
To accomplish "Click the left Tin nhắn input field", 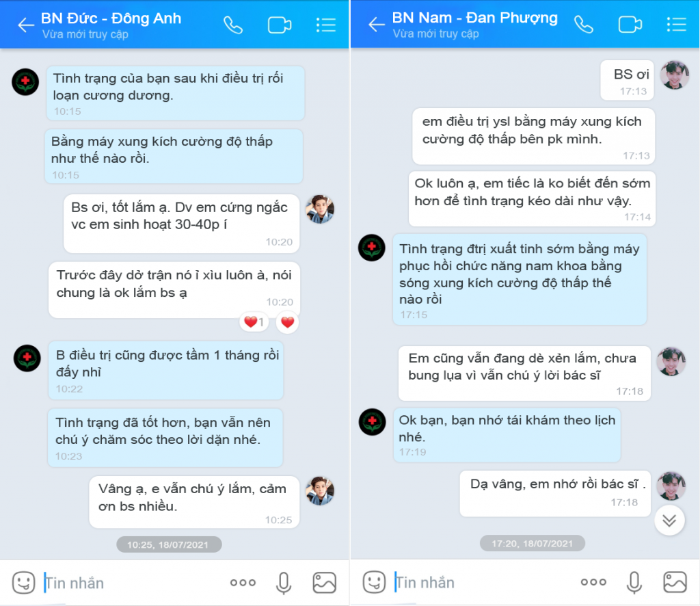I will (x=134, y=583).
